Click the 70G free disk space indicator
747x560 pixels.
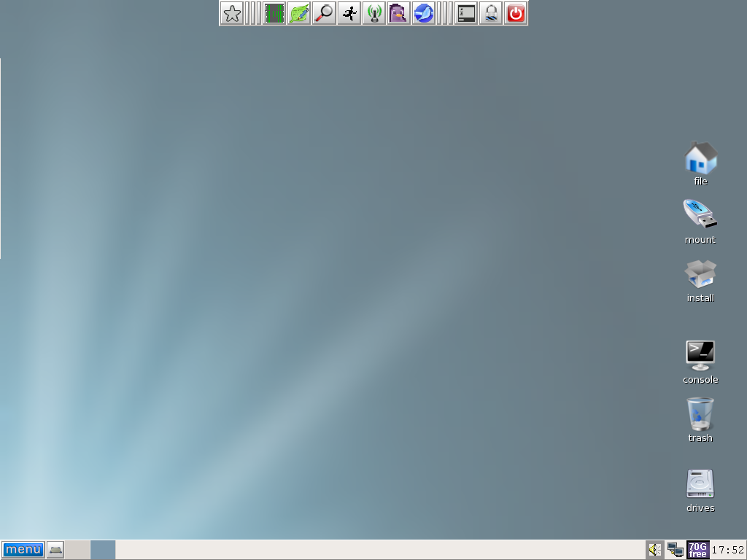(x=697, y=550)
